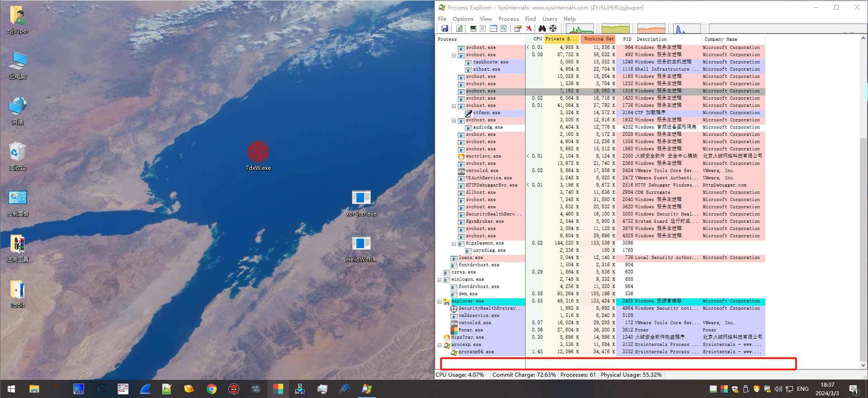Select the Tools folder desktop icon

pos(18,293)
